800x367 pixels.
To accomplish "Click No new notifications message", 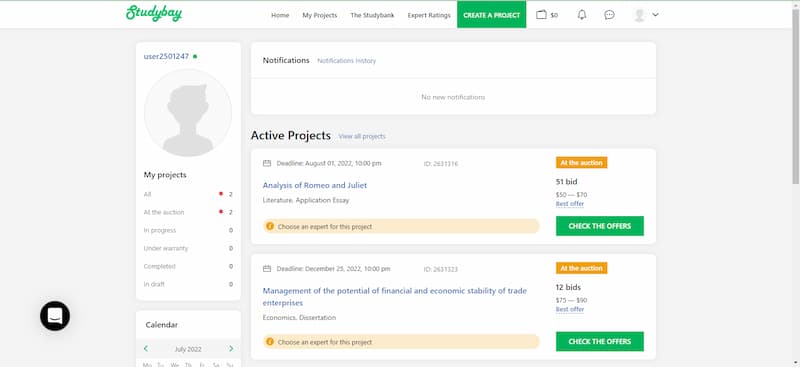I will [453, 97].
